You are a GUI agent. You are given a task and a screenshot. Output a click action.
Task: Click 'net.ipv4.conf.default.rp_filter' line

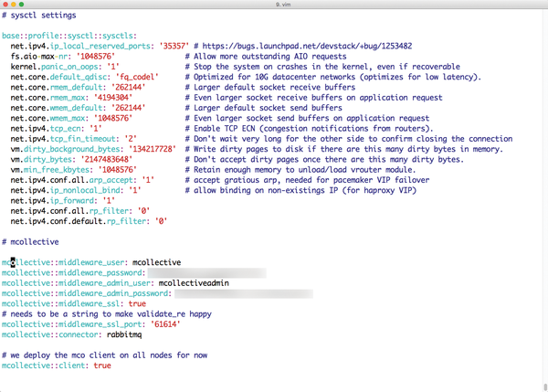[x=89, y=221]
